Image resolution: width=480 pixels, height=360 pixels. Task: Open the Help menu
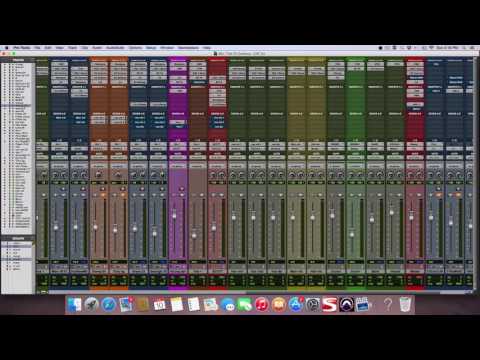click(x=207, y=48)
